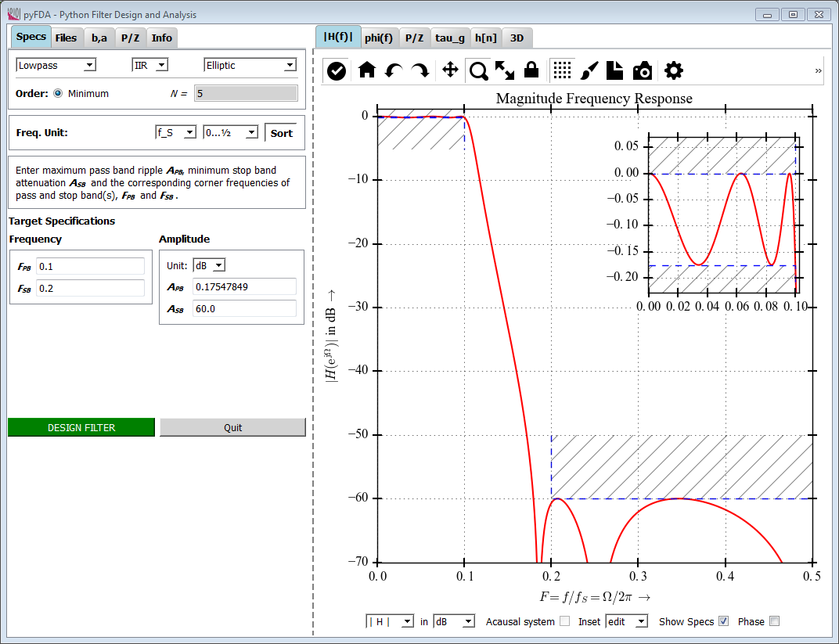Open the amplitude Unit dB dropdown
Viewport: 839px width, 644px height.
[209, 265]
